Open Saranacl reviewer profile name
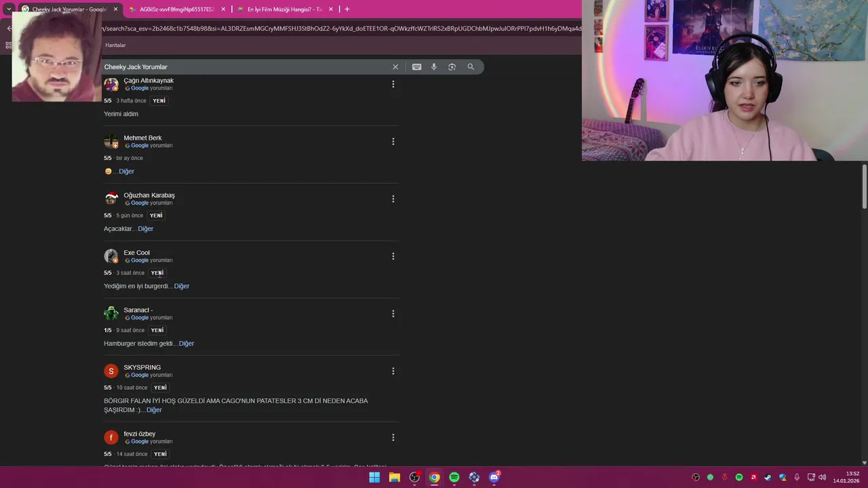This screenshot has width=868, height=488. 138,310
